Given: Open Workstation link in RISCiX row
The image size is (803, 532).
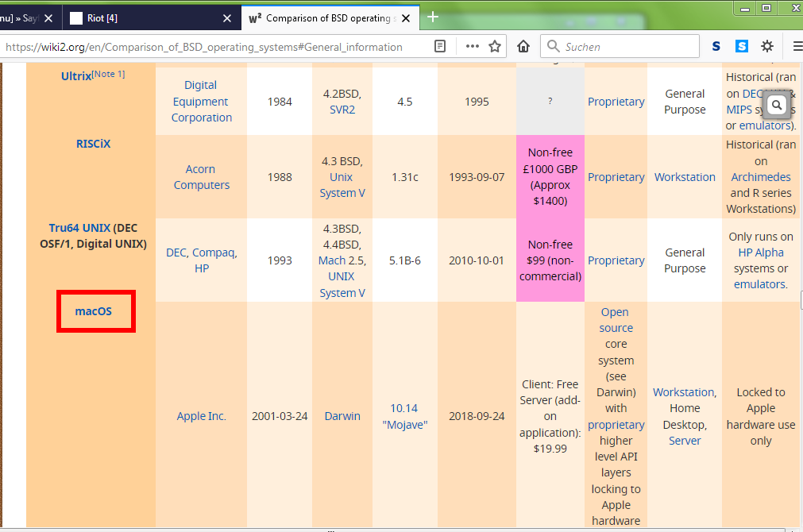Looking at the screenshot, I should (685, 177).
